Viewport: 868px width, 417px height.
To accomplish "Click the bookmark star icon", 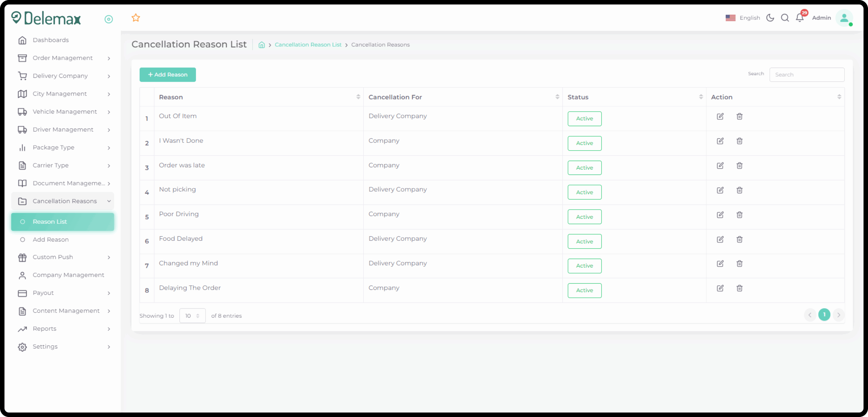I will click(136, 18).
